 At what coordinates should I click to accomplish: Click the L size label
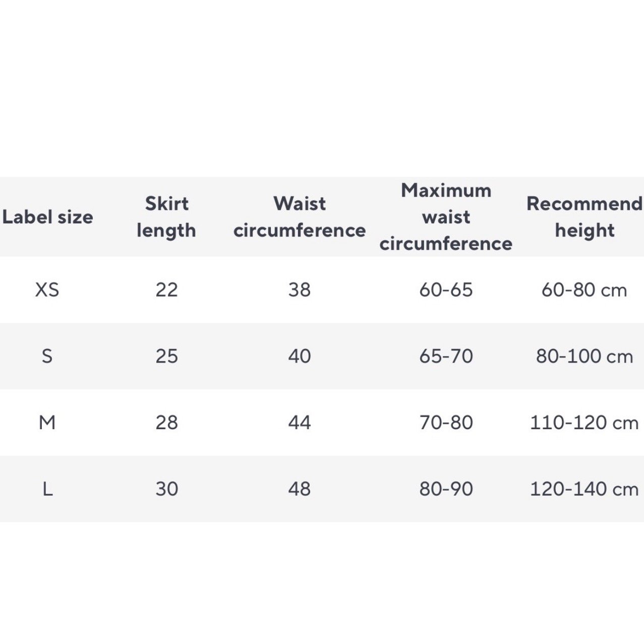(47, 489)
